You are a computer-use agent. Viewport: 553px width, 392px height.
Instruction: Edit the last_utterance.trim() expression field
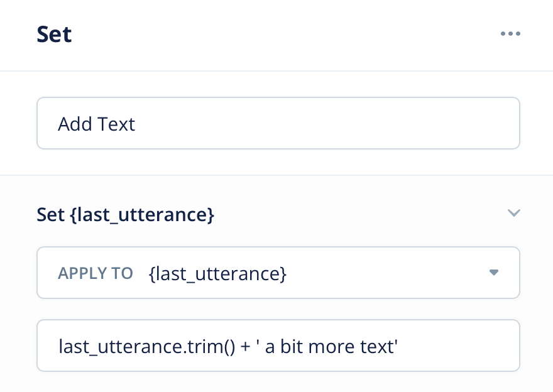click(278, 346)
